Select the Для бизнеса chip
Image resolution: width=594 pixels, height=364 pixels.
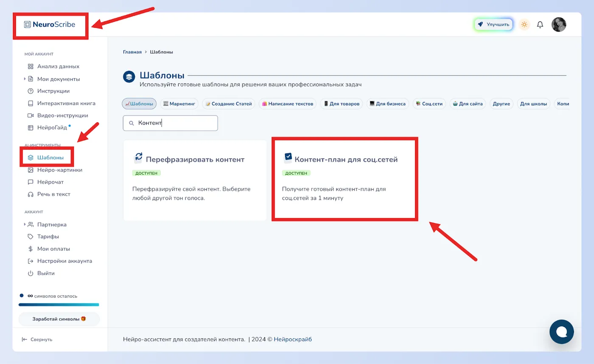[x=388, y=104]
